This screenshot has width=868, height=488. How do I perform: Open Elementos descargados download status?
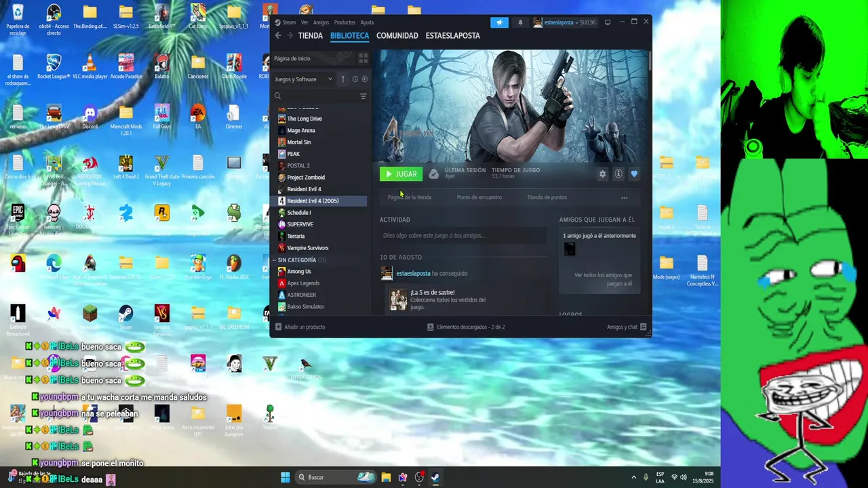466,327
